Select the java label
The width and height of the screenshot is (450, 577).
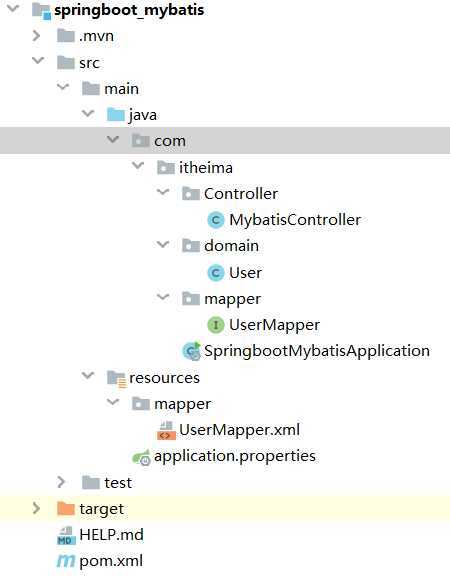click(143, 116)
